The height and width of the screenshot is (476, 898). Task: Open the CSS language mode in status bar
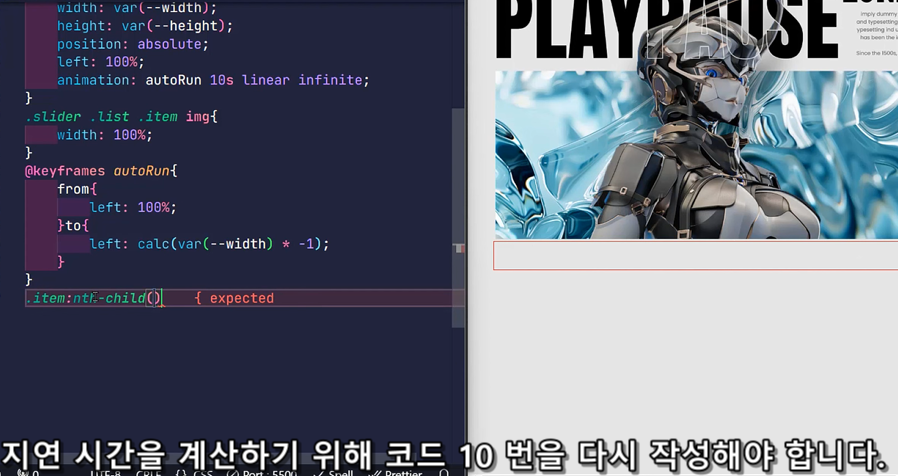point(203,473)
